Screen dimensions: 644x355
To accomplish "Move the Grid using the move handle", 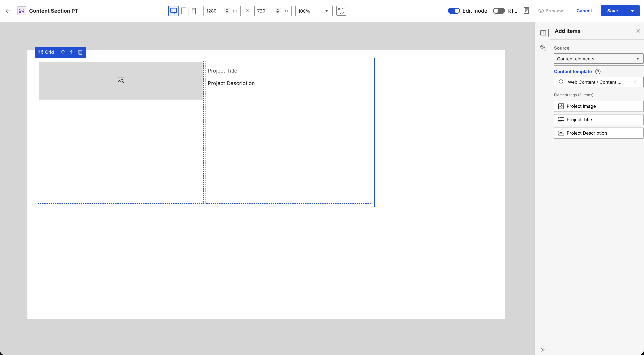I will click(x=63, y=52).
